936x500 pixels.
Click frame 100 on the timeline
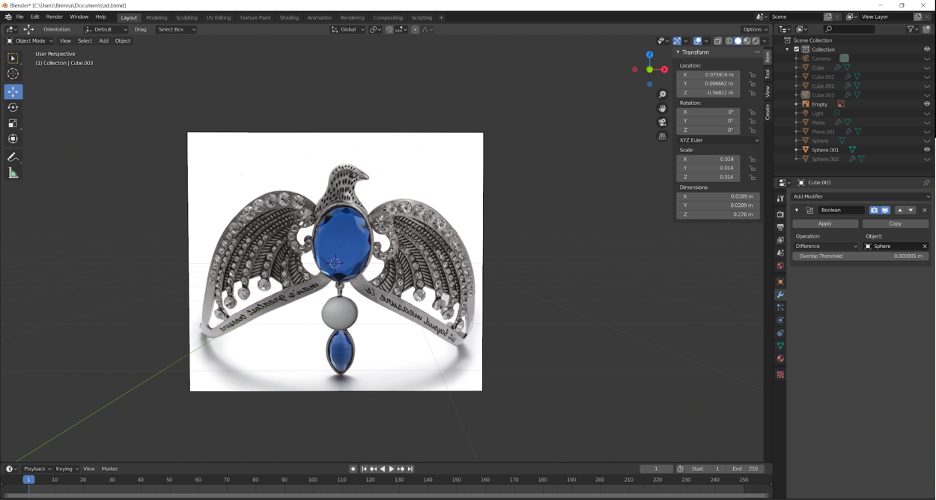(312, 480)
